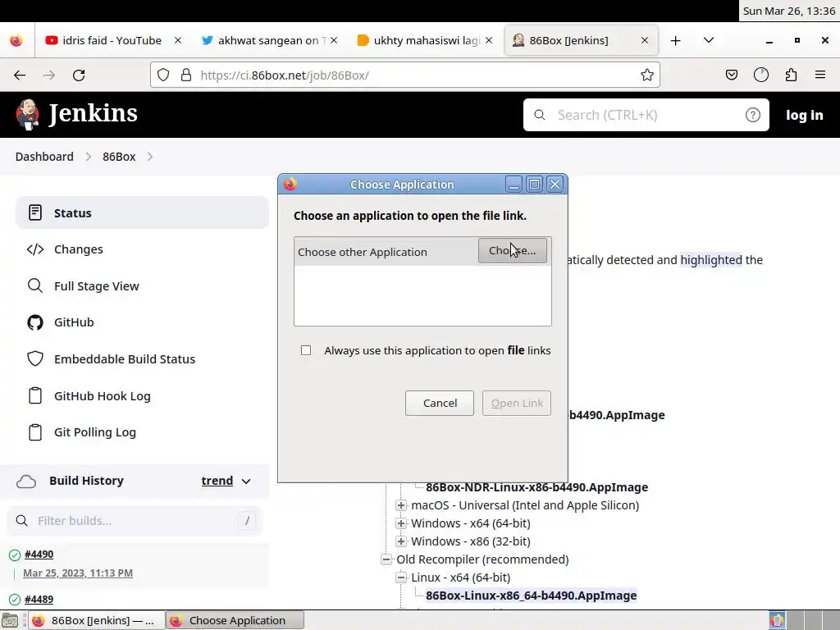Click the system tray icon in the bottom panel
This screenshot has height=630, width=840.
778,620
